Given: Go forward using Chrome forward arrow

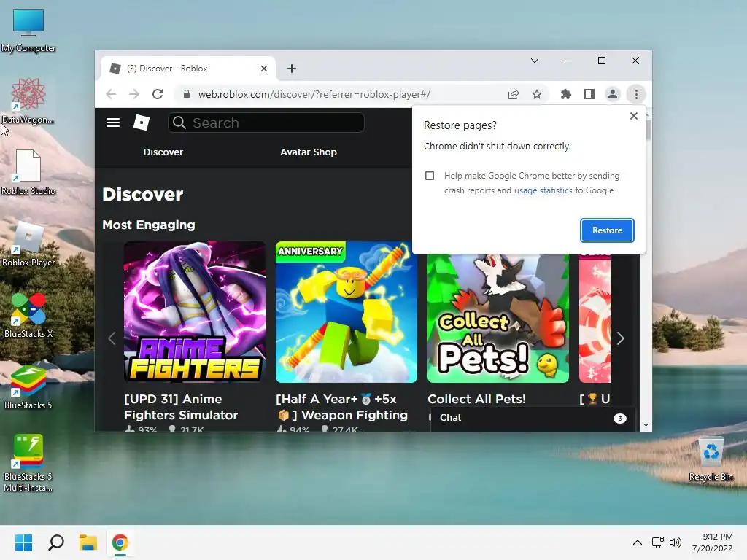Looking at the screenshot, I should (134, 94).
